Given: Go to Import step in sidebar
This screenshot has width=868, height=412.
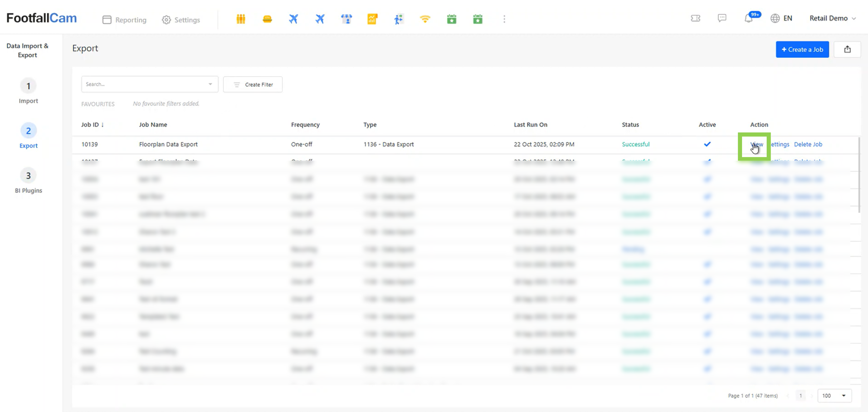Looking at the screenshot, I should point(28,91).
